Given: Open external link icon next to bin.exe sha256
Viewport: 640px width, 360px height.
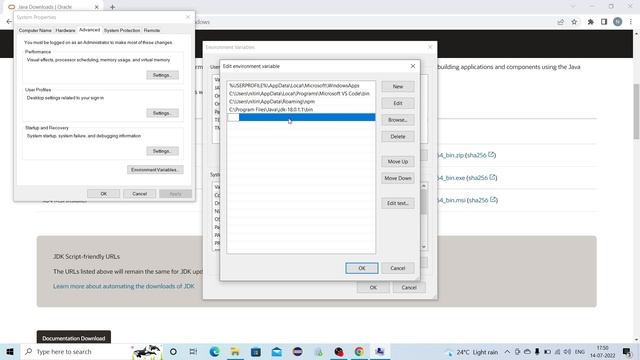Looking at the screenshot, I should 493,177.
